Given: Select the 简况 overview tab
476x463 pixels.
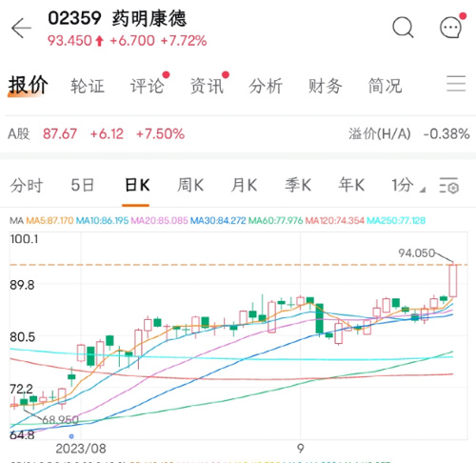Looking at the screenshot, I should 385,86.
